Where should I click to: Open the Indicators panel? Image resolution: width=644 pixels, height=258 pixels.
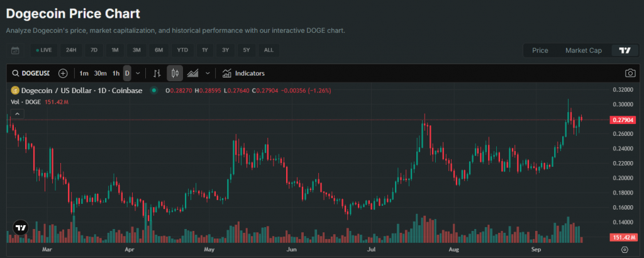243,73
